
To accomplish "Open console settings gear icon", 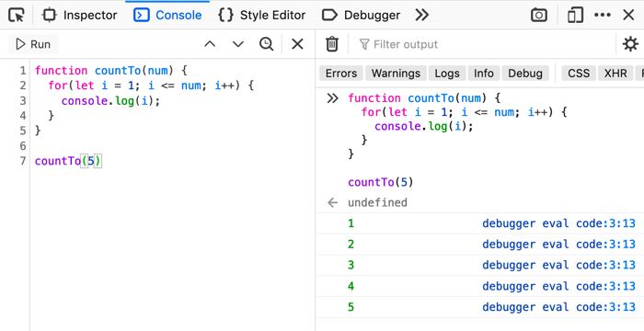I will tap(630, 44).
